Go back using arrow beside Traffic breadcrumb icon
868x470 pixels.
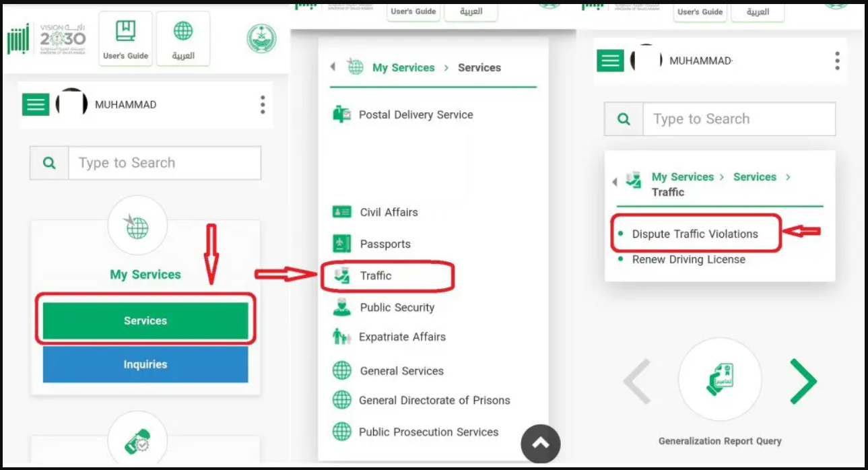point(615,182)
